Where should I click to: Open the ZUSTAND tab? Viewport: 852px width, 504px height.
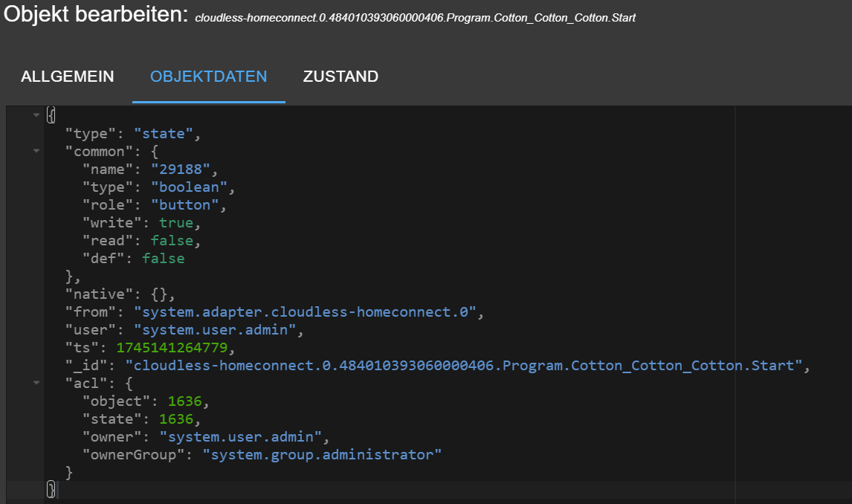[x=341, y=77]
